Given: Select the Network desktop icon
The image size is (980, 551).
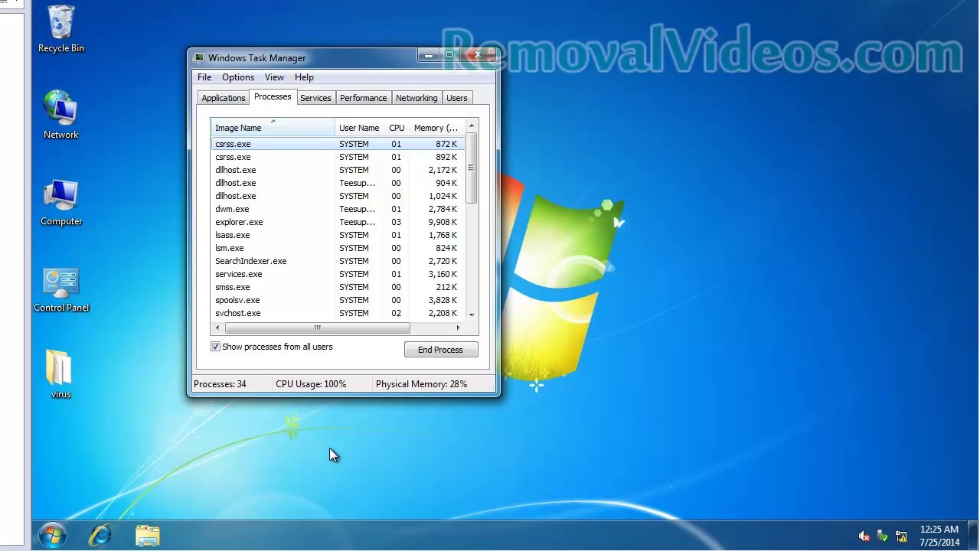Looking at the screenshot, I should (61, 115).
